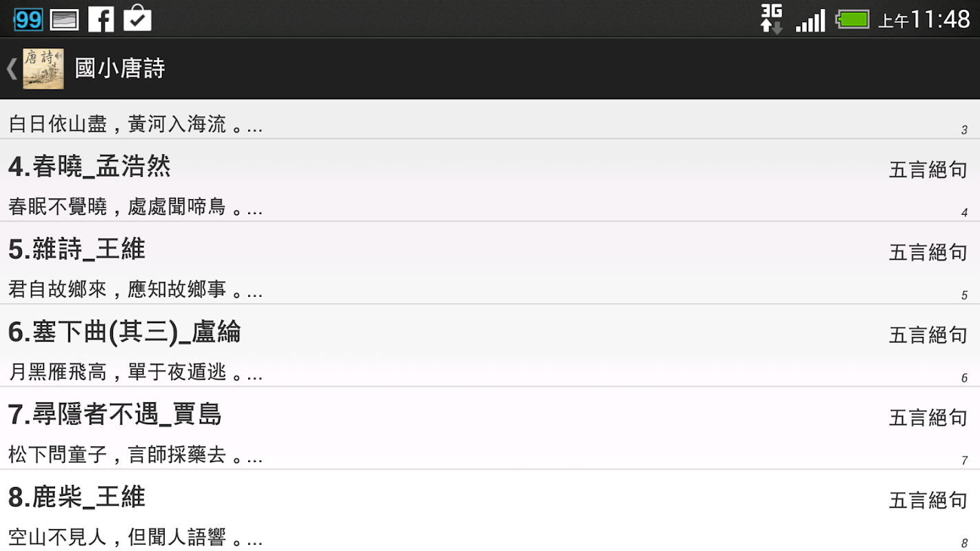The height and width of the screenshot is (551, 980).
Task: Tap the clock showing 上午11:48
Action: pyautogui.click(x=924, y=19)
